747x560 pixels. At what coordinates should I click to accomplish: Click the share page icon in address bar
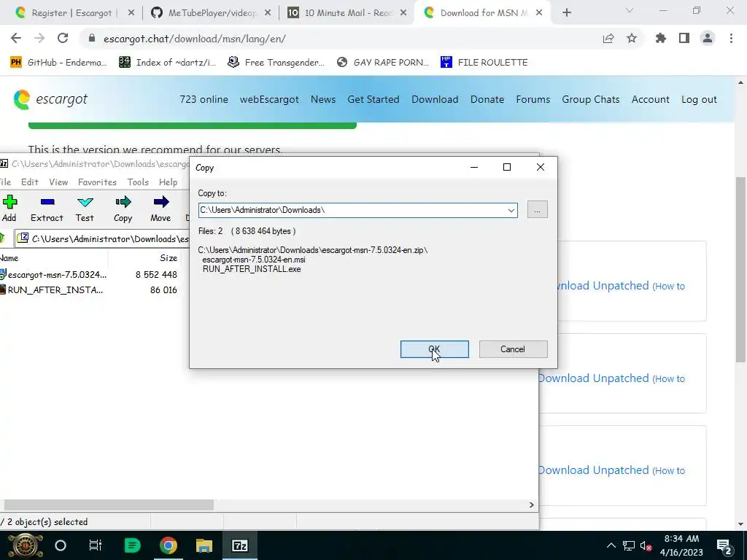coord(608,39)
